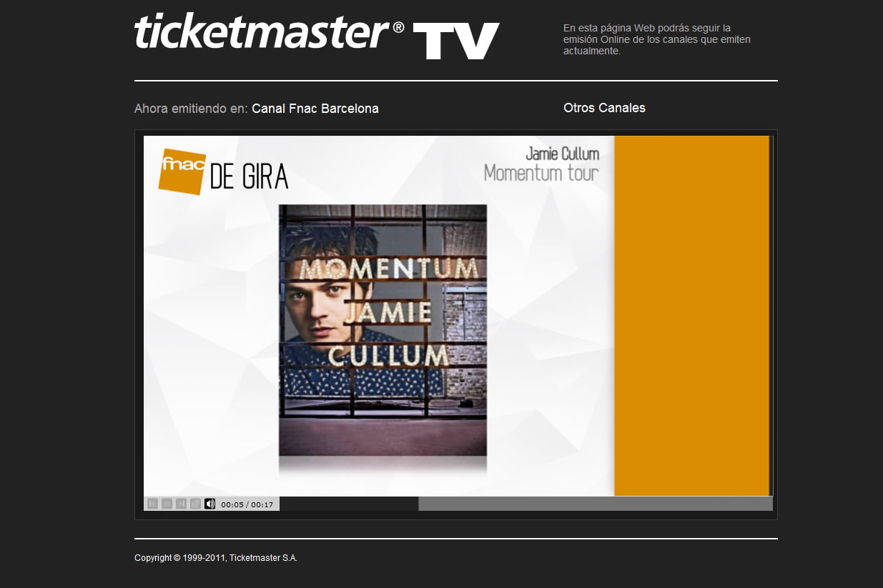Screen dimensions: 883x588
Task: Mute the player with the speaker icon
Action: 209,504
